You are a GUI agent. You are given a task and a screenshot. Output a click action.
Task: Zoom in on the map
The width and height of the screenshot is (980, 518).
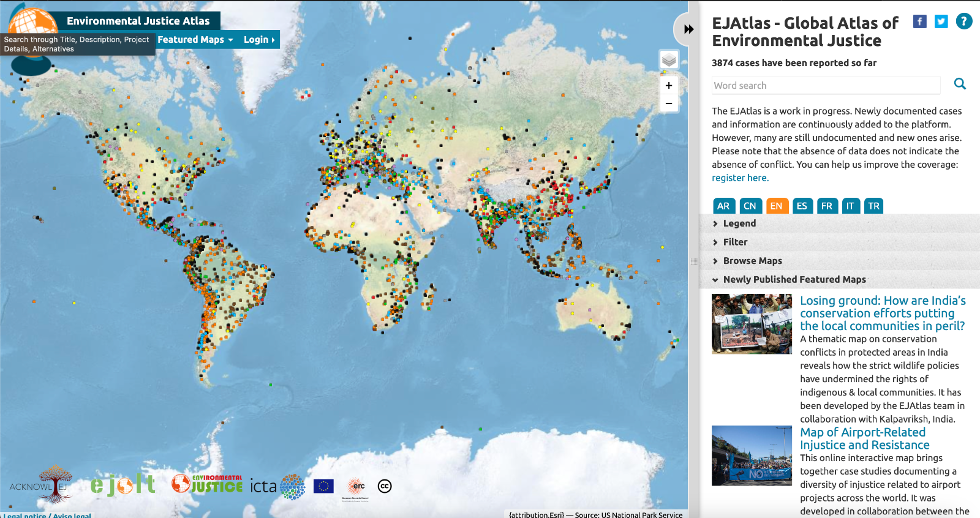pyautogui.click(x=669, y=86)
